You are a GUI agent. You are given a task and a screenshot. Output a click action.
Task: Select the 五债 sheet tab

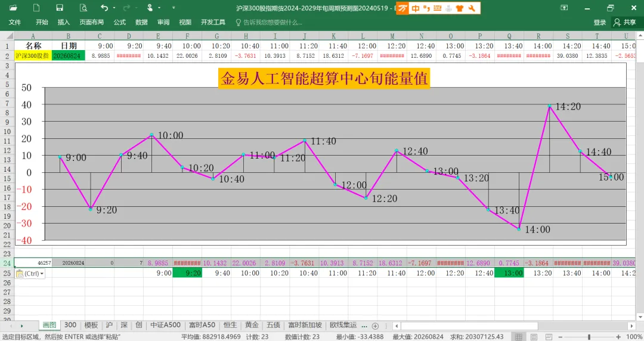coord(273,325)
